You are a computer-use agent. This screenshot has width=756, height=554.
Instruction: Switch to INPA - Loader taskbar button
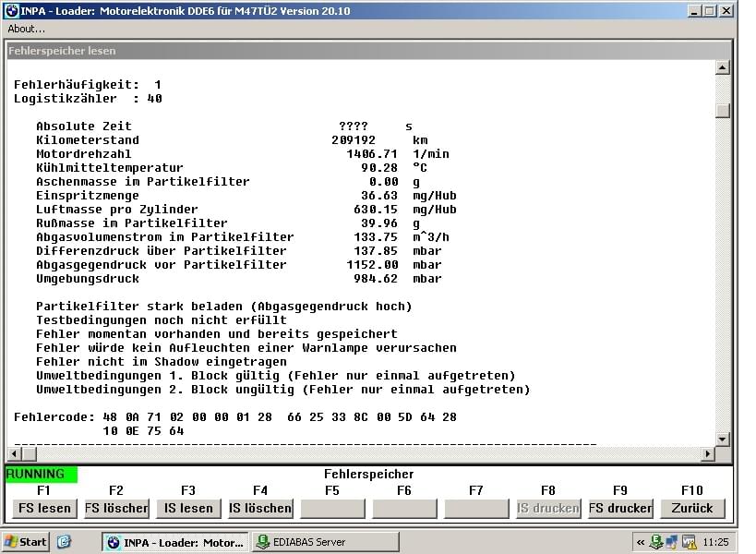[175, 542]
